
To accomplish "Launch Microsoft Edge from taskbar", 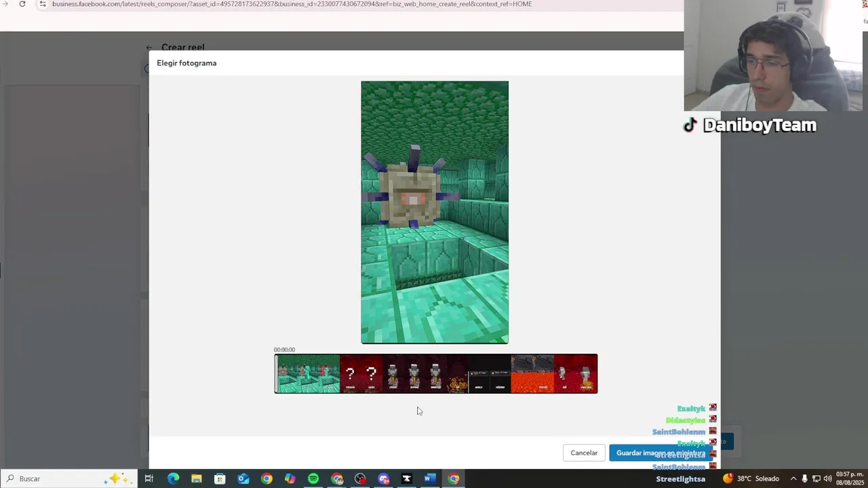I will pyautogui.click(x=173, y=479).
